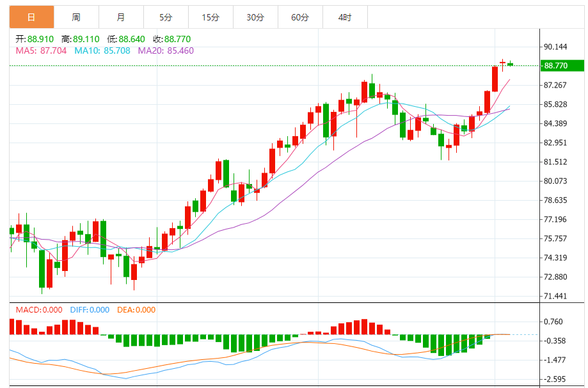Click the 82.951 price axis label
588x388 pixels.
(555, 143)
